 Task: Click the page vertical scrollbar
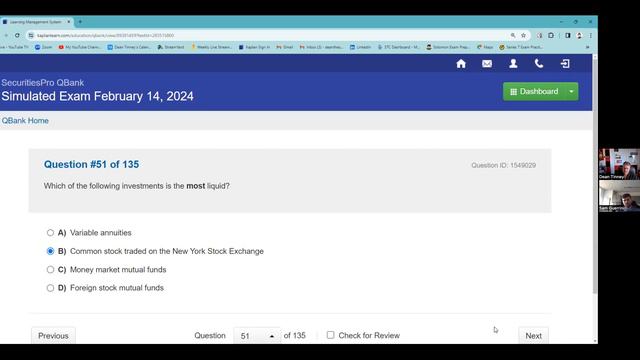[x=595, y=176]
